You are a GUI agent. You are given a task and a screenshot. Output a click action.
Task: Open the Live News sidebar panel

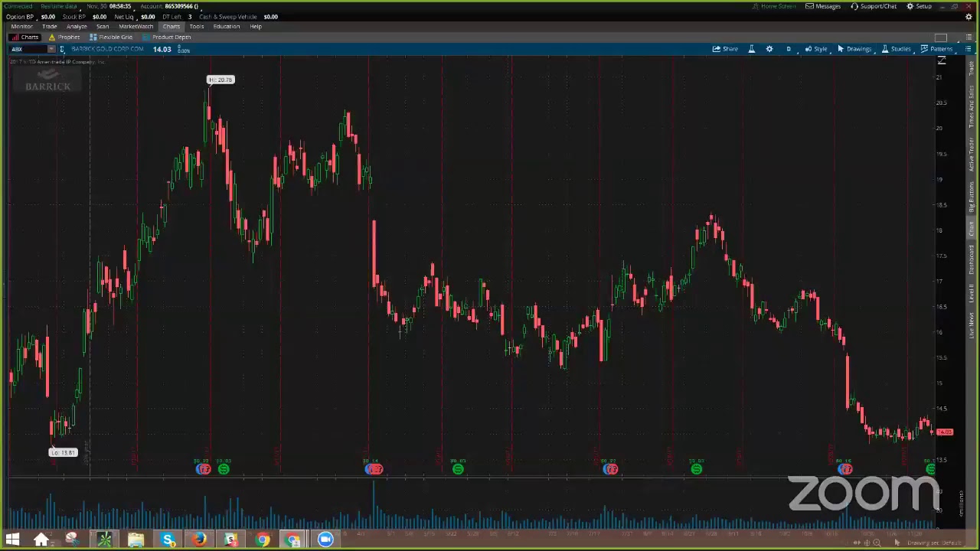972,324
